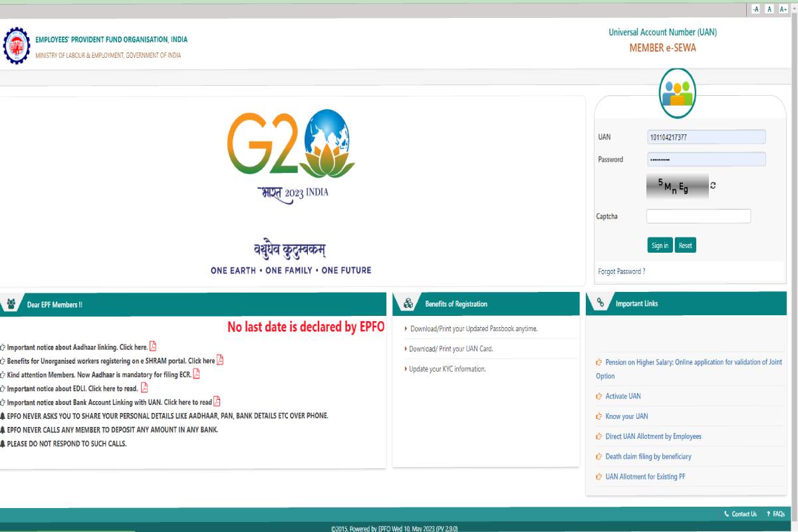The width and height of the screenshot is (798, 532).
Task: Refresh the captcha image
Action: point(713,186)
